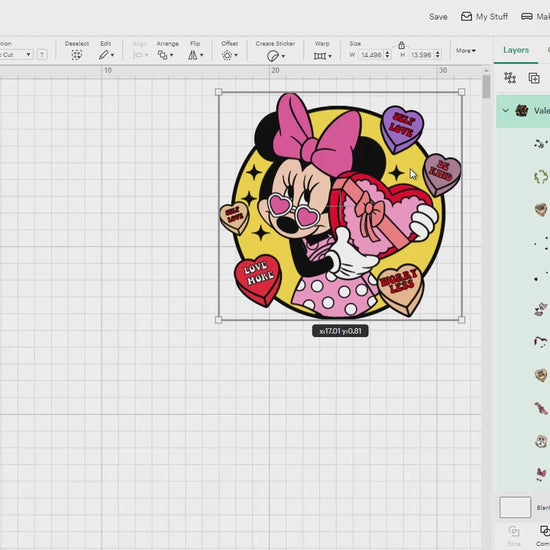Select the red ribbon layer

[542, 408]
